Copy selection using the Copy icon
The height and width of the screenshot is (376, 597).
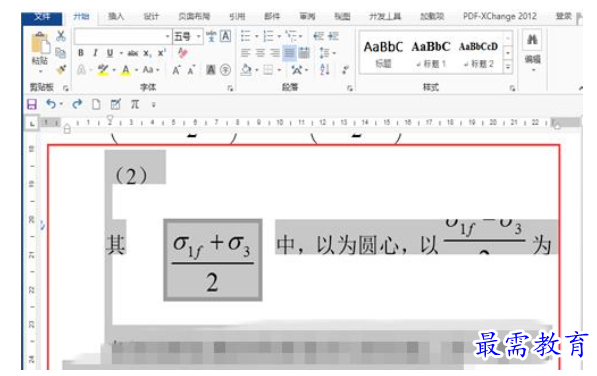tap(61, 53)
